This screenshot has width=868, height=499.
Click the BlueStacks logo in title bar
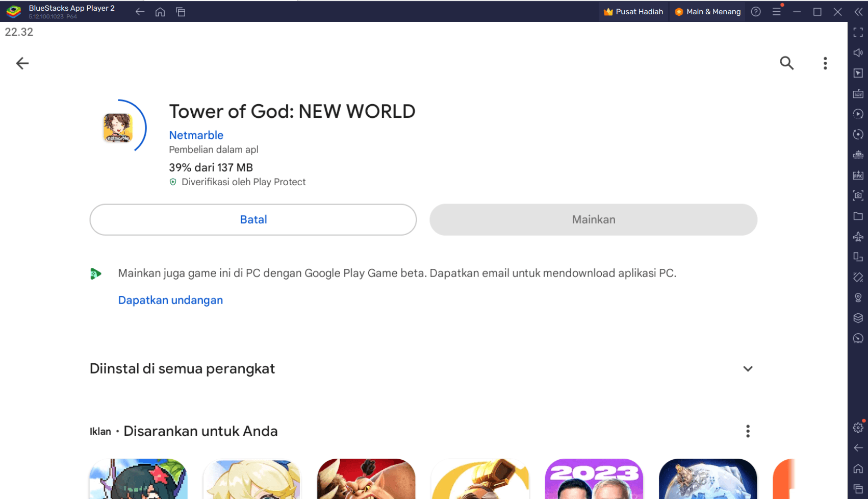click(14, 11)
